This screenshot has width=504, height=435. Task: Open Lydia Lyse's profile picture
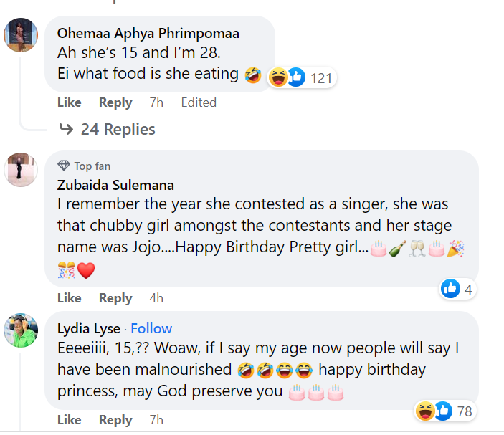(x=21, y=330)
